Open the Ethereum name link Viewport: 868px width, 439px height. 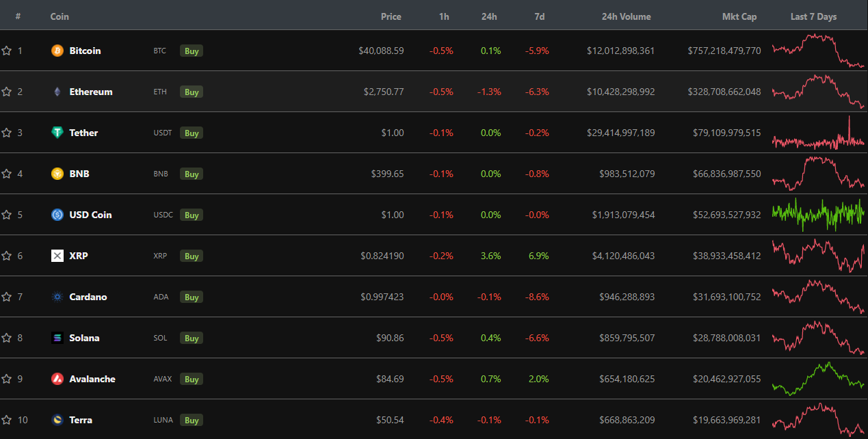coord(91,92)
